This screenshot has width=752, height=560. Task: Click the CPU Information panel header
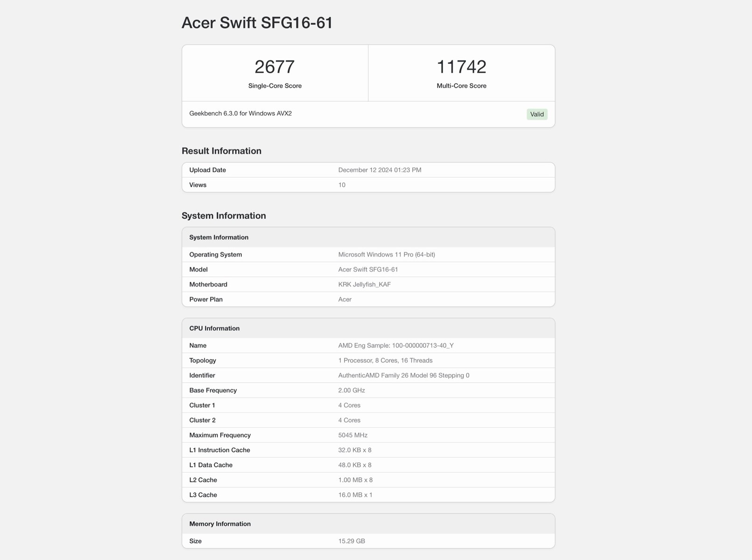click(214, 328)
